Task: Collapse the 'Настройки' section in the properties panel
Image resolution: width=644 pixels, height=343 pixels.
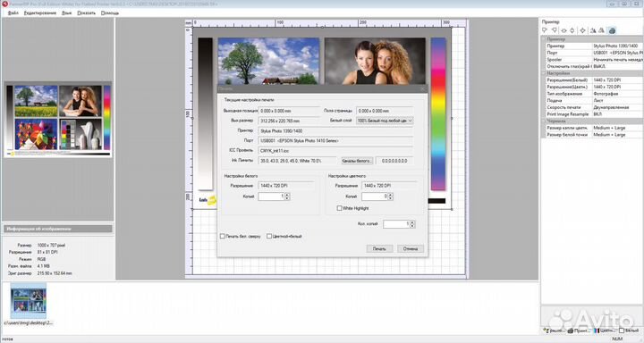Action: (544, 73)
